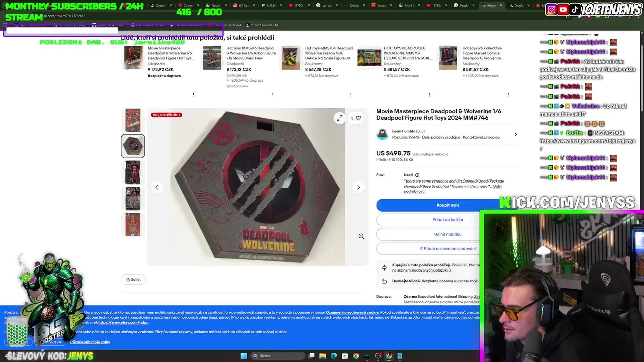
Task: Open the Hot Toys MMS746 In Stock listing
Action: pos(251,53)
